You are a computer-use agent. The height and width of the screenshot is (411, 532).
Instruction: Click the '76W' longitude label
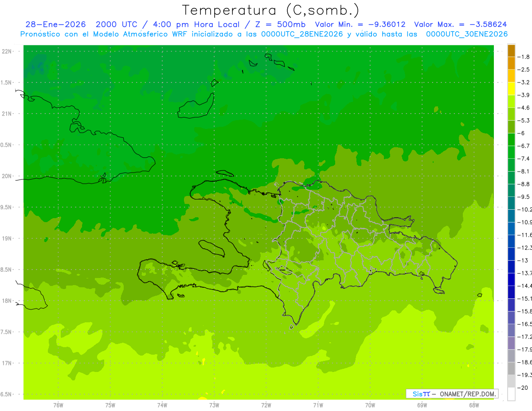pos(58,405)
